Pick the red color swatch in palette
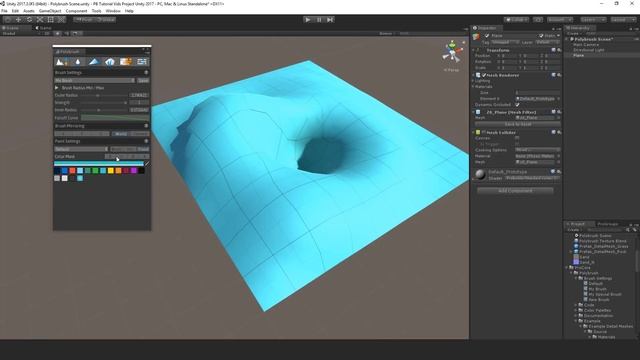Viewport: 640px width, 360px height. click(72, 171)
